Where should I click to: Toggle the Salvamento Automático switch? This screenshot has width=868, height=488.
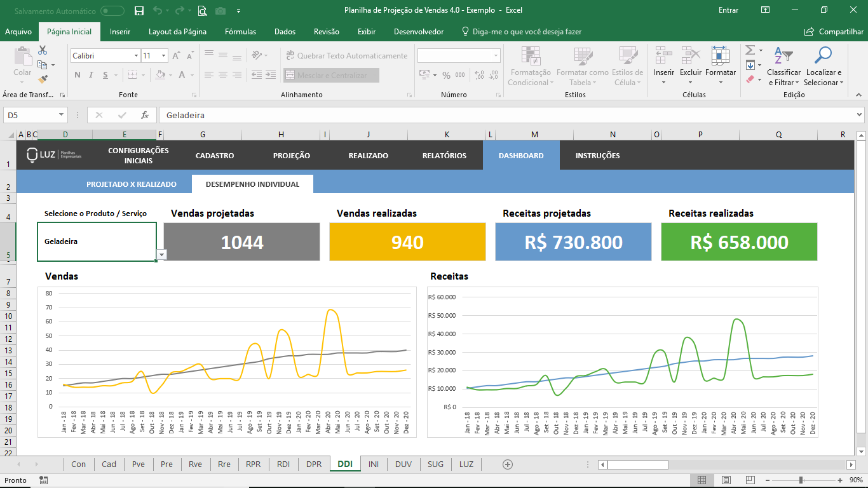(112, 11)
